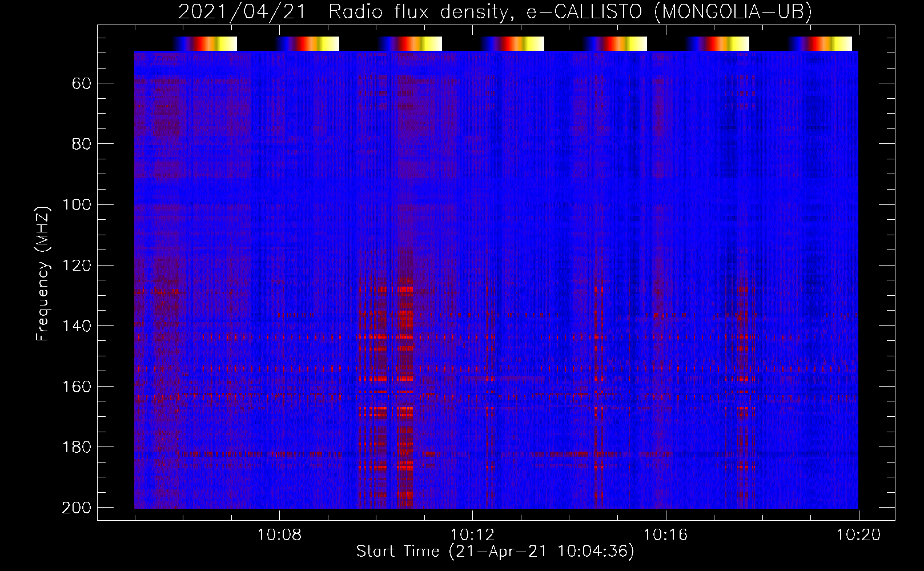The height and width of the screenshot is (571, 924).
Task: Click the 60 frequency tick label
Action: tap(82, 83)
